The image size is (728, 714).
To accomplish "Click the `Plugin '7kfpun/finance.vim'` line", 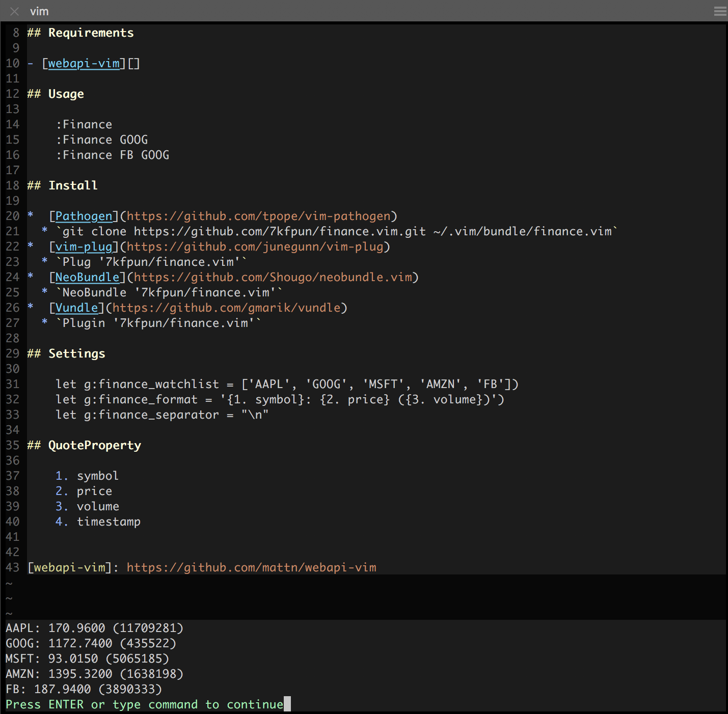I will click(x=158, y=323).
